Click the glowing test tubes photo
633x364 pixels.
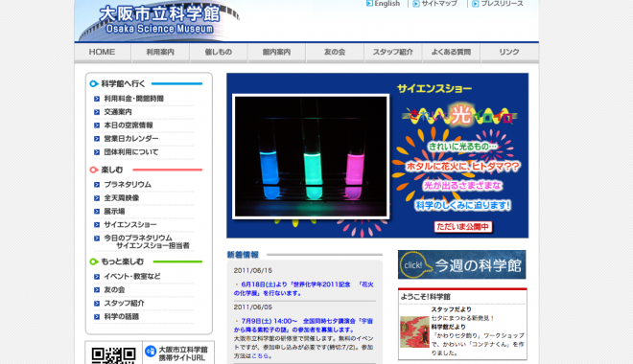tap(311, 157)
